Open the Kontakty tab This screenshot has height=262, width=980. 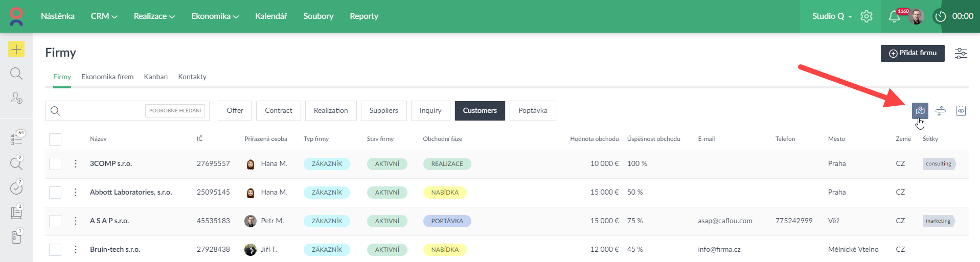[192, 77]
